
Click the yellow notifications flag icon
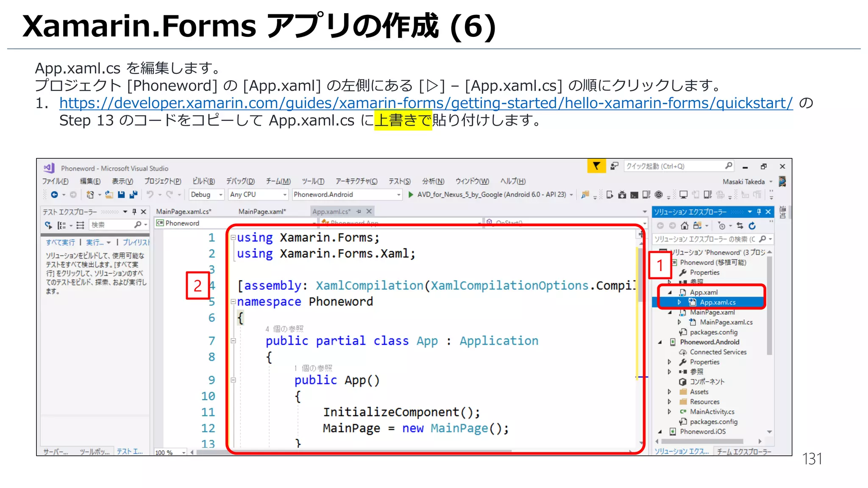click(x=596, y=166)
